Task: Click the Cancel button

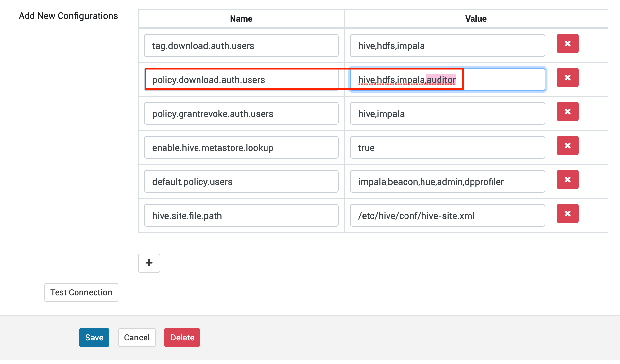Action: pyautogui.click(x=137, y=337)
